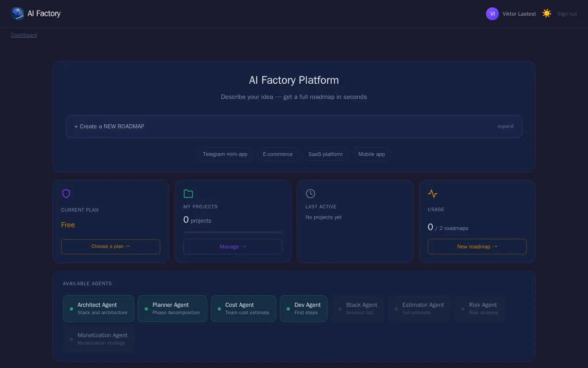588x368 pixels.
Task: Click the Create a NEW ROADMAP field
Action: (x=294, y=126)
